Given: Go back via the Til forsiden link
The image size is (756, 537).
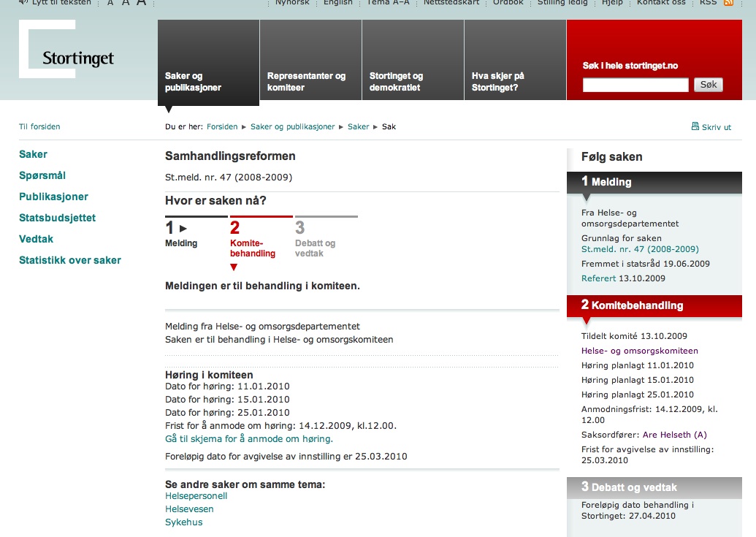Looking at the screenshot, I should coord(39,127).
